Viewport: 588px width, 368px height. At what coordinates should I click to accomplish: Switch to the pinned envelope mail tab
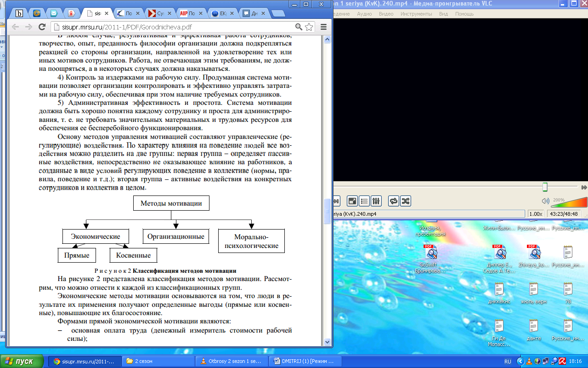pyautogui.click(x=54, y=13)
